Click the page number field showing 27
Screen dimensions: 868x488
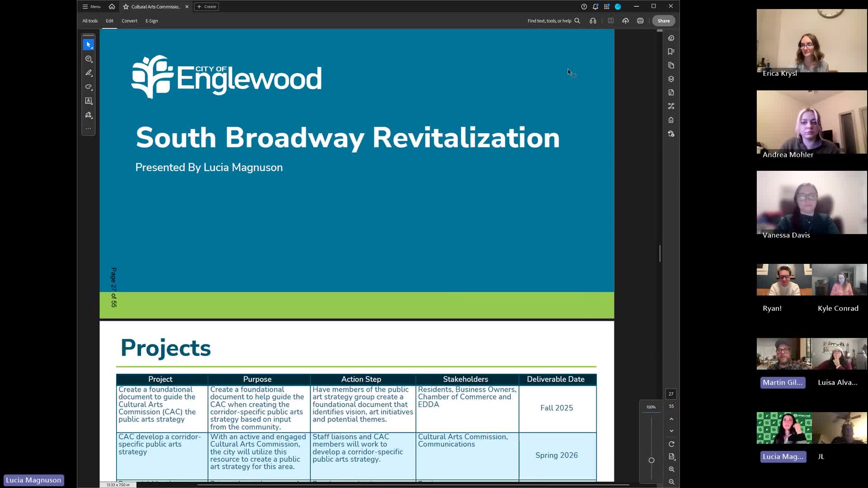click(x=671, y=394)
